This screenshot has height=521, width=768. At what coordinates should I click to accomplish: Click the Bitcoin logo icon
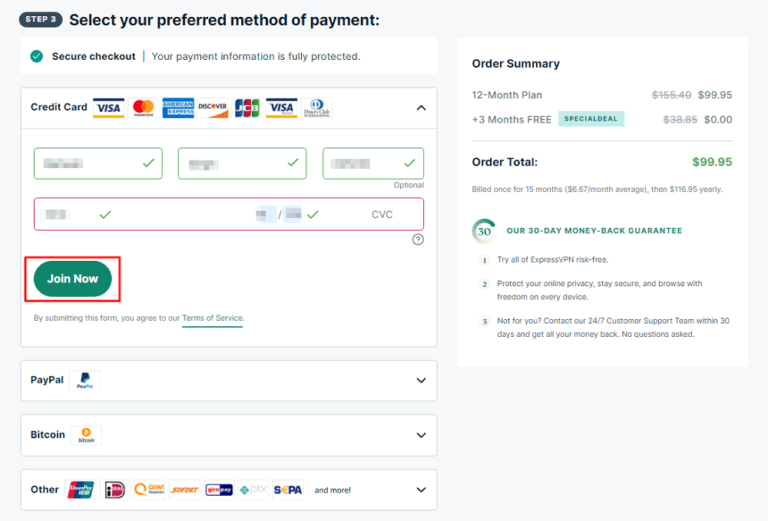[86, 435]
